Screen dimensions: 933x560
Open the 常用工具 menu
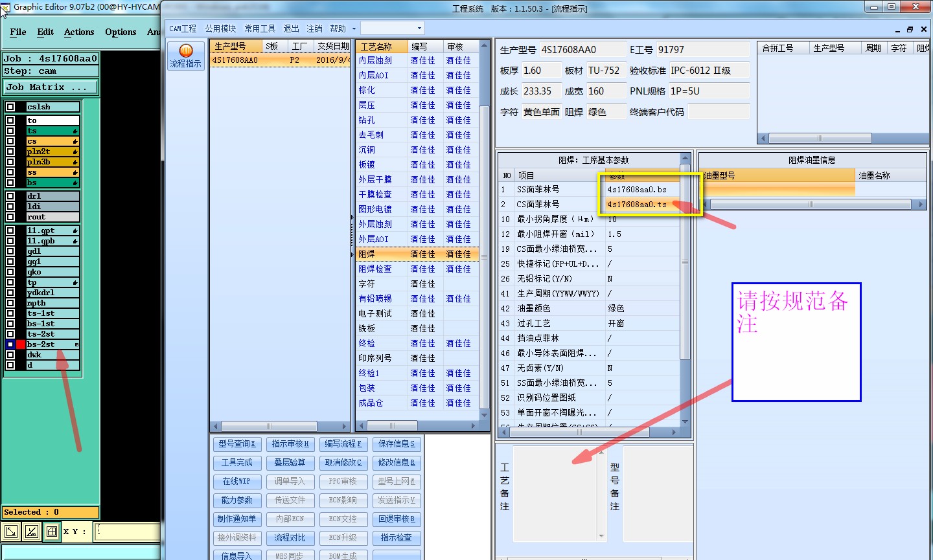(x=260, y=28)
